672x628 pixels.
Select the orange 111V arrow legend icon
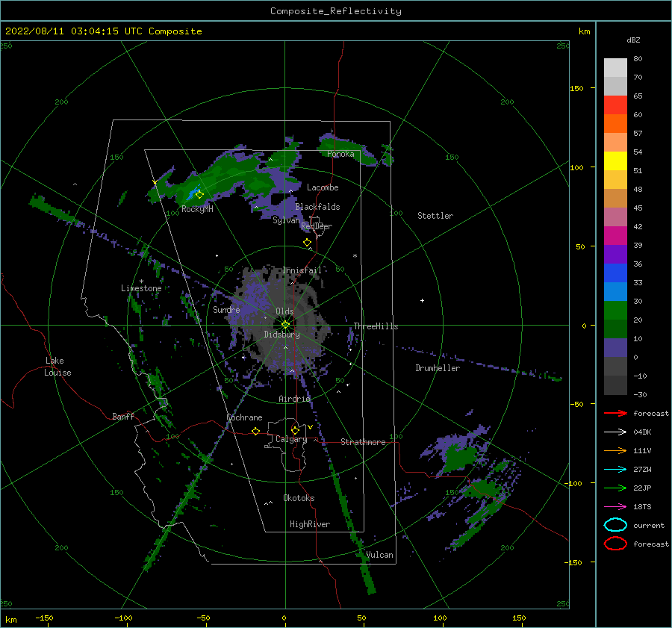tap(615, 450)
